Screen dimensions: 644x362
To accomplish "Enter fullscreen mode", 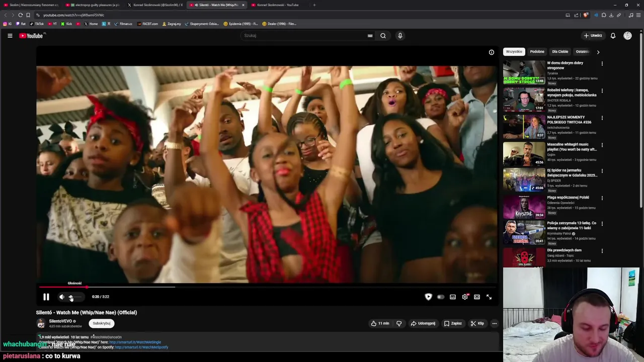I will coord(489,297).
